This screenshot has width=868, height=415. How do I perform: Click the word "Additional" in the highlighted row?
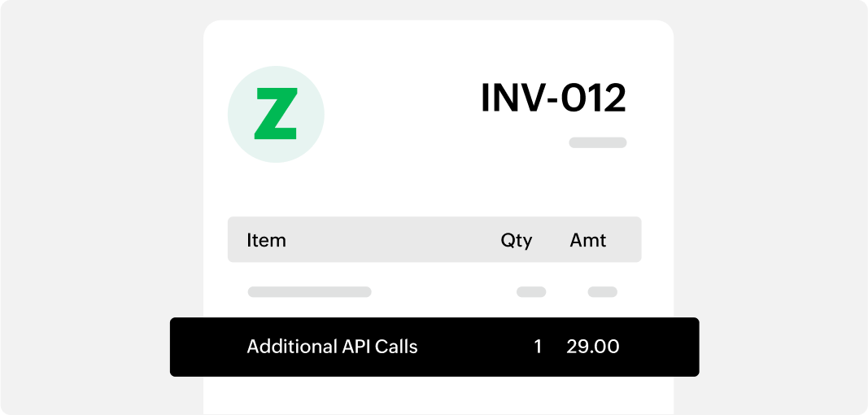pos(286,347)
